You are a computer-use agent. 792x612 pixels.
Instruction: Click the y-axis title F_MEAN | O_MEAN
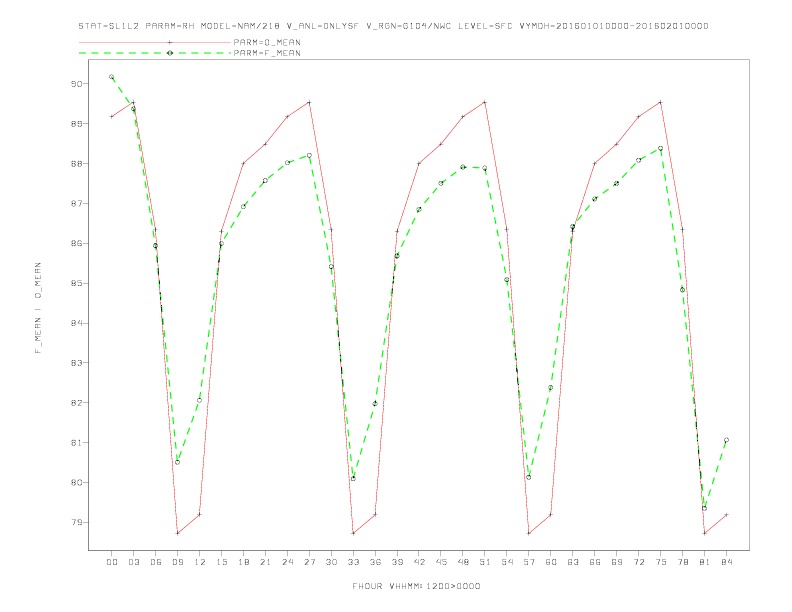[x=38, y=308]
